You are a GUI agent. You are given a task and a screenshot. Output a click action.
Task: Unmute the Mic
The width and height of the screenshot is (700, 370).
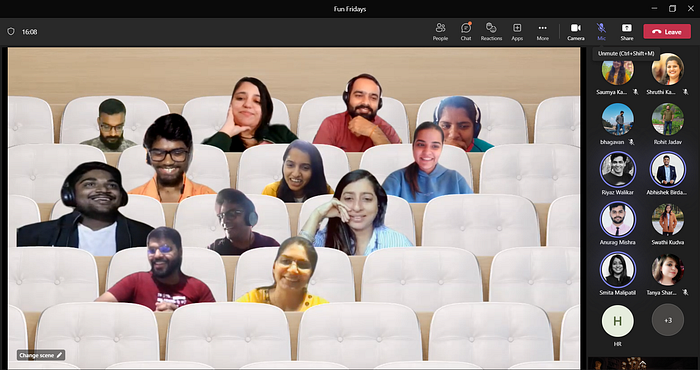(601, 32)
